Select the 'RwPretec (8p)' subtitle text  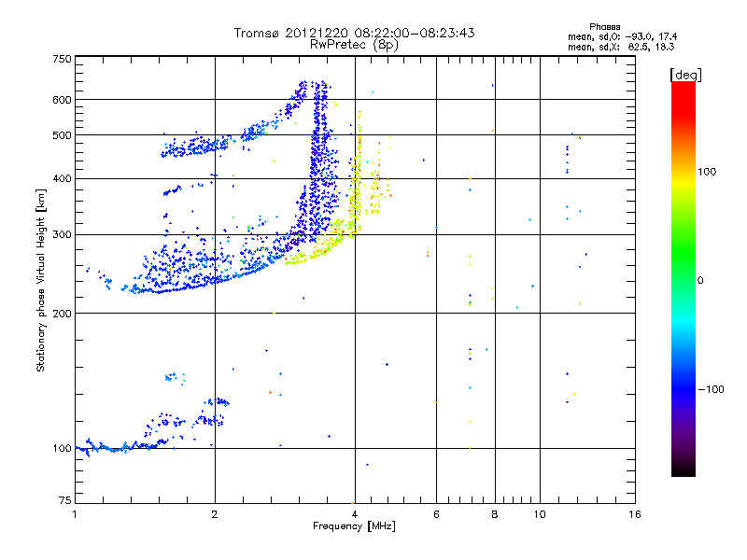pos(354,45)
